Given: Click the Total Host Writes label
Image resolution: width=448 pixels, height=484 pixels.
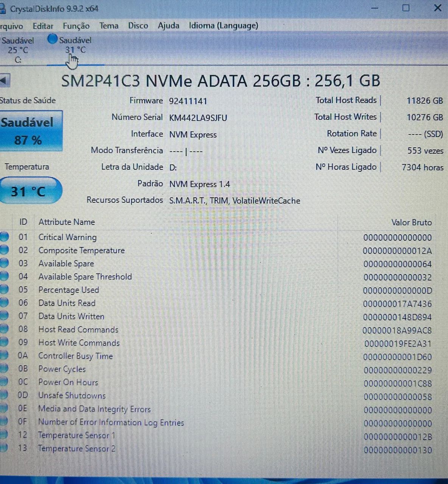Looking at the screenshot, I should [345, 117].
